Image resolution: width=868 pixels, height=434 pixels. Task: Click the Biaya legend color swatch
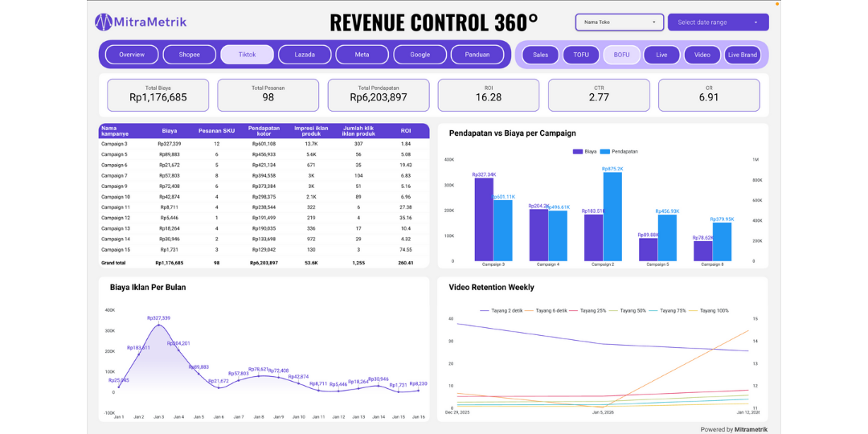[578, 151]
